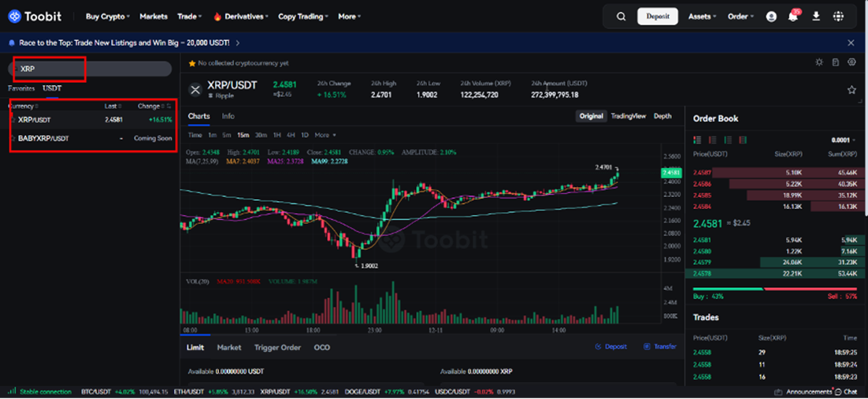Click the white Deposit button
Screen dimensions: 868x399
coord(658,17)
